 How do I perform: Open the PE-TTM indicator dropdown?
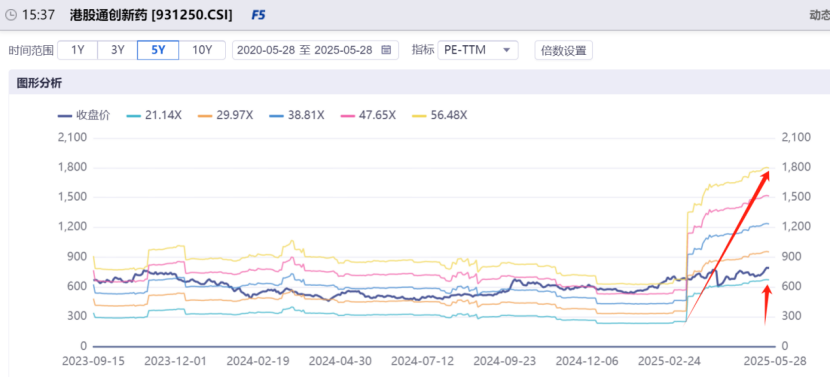[x=478, y=50]
